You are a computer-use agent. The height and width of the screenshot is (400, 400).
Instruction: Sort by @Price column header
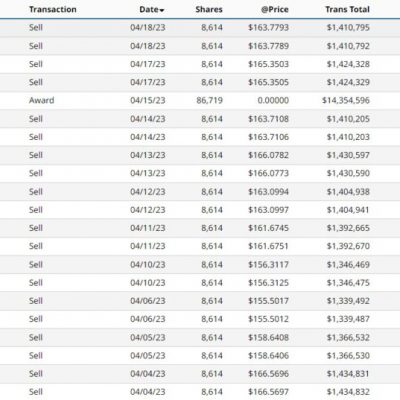[x=274, y=9]
